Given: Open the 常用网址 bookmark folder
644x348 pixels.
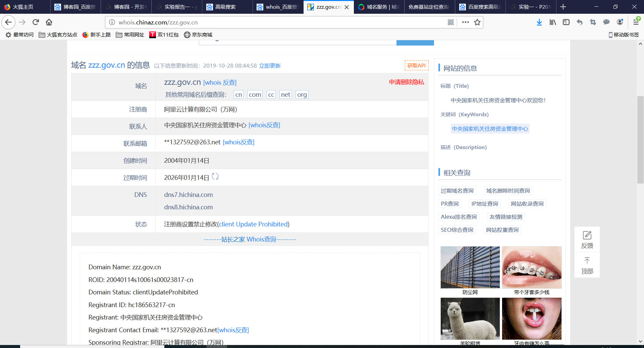Looking at the screenshot, I should click(x=130, y=35).
